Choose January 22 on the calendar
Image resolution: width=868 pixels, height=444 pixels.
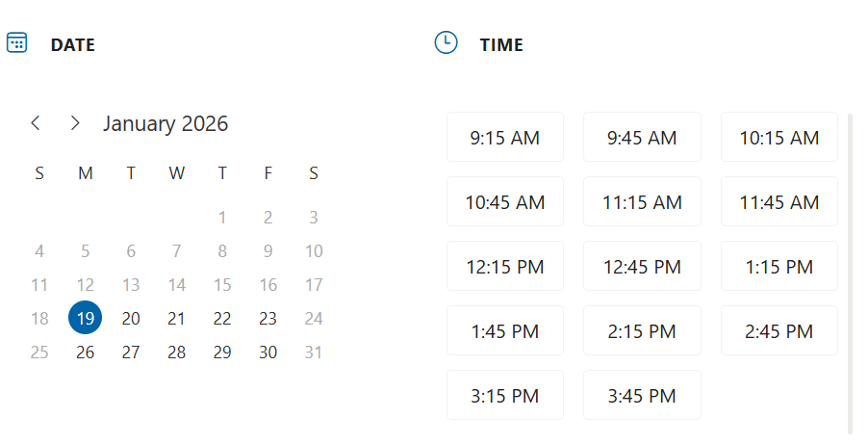(x=222, y=319)
